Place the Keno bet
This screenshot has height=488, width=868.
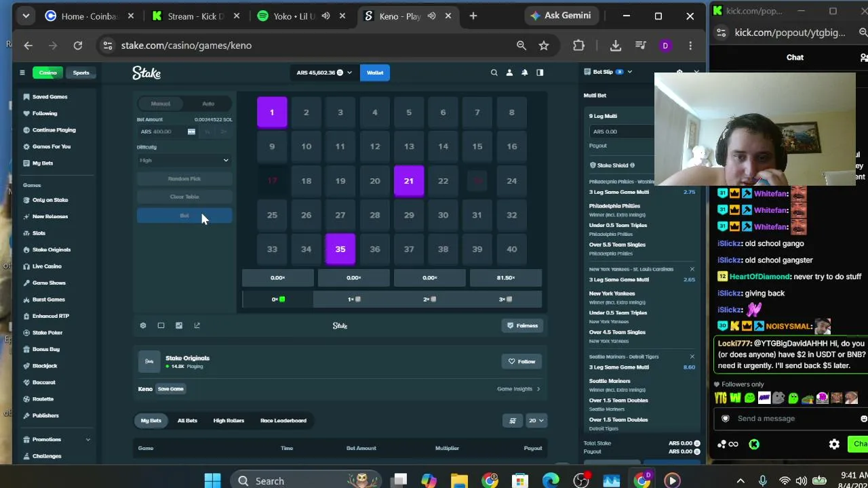(x=184, y=216)
